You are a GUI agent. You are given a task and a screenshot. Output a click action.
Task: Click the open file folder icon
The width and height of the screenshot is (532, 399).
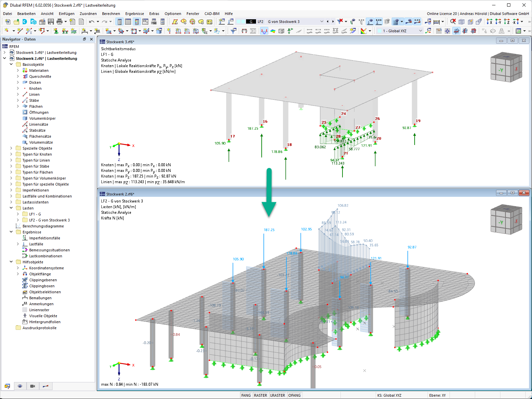(x=16, y=22)
